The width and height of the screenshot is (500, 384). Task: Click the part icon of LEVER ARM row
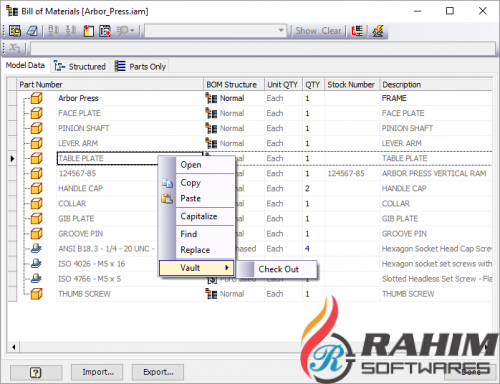tap(36, 143)
